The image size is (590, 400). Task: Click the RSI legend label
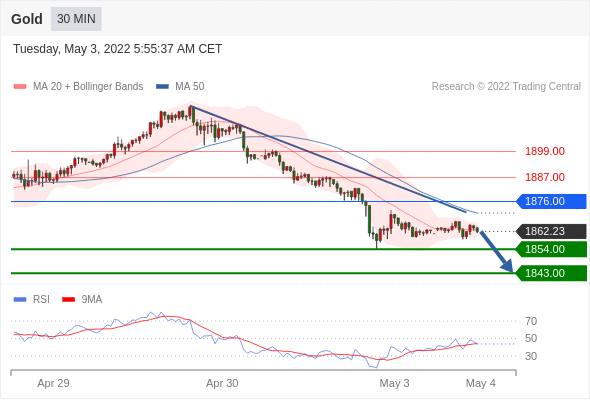[x=41, y=300]
